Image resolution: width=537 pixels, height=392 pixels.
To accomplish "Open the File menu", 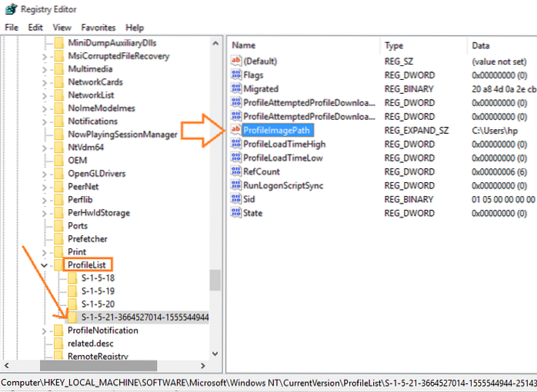I will pos(12,27).
